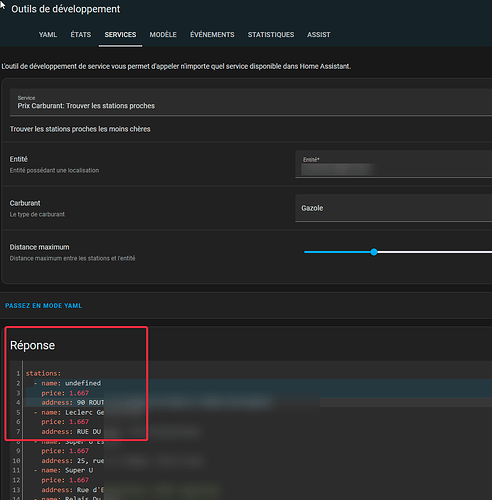This screenshot has width=492, height=500.
Task: Open the STATISTIQUES tab
Action: (x=271, y=35)
